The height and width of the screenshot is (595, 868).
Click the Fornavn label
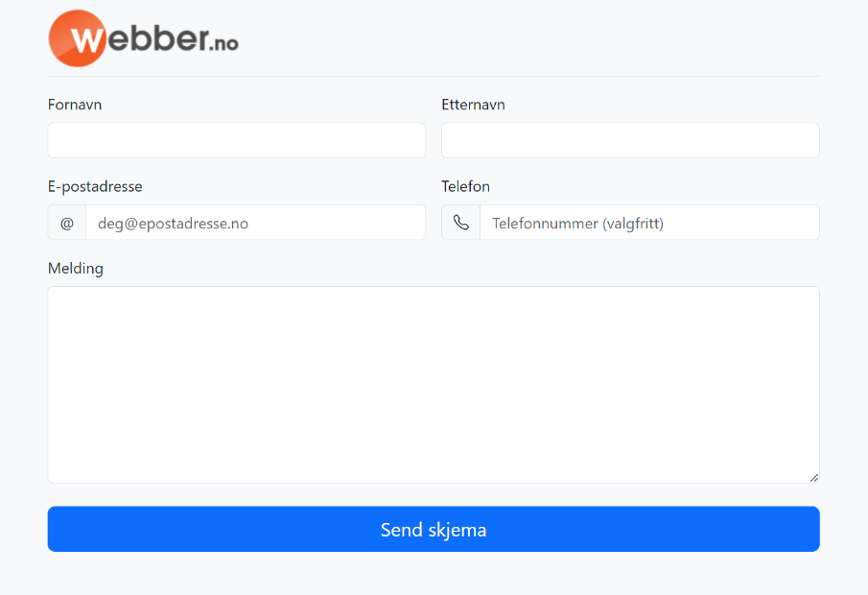click(75, 105)
